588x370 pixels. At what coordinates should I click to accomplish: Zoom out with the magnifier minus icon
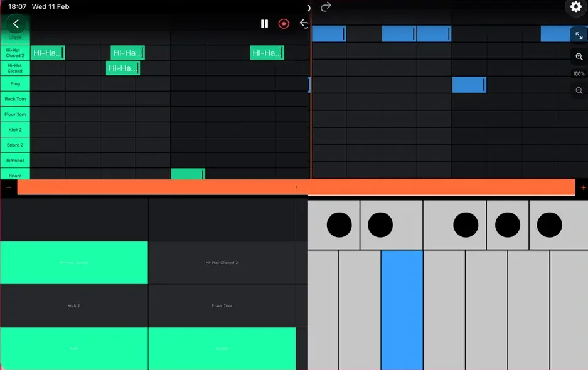(x=579, y=91)
